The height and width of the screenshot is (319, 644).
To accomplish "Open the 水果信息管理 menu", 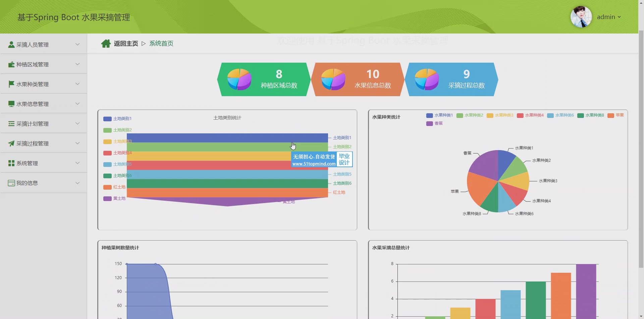I will pos(44,104).
